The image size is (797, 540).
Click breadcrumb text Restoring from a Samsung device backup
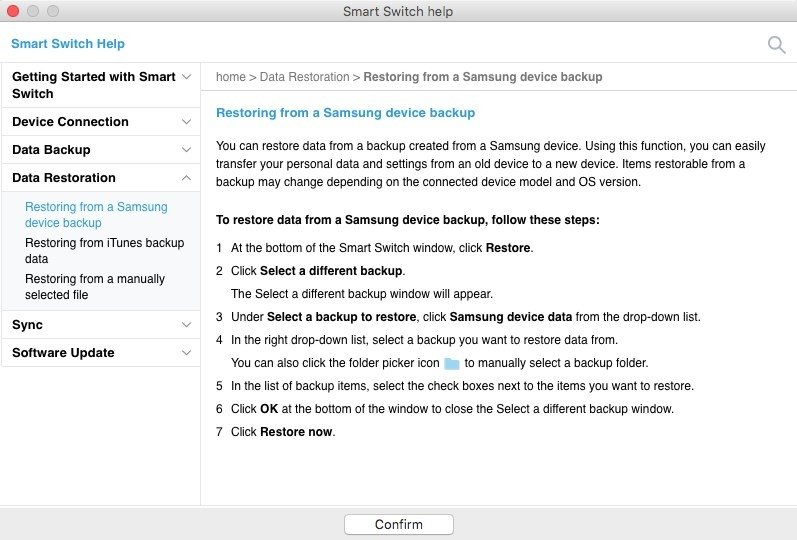(x=482, y=77)
